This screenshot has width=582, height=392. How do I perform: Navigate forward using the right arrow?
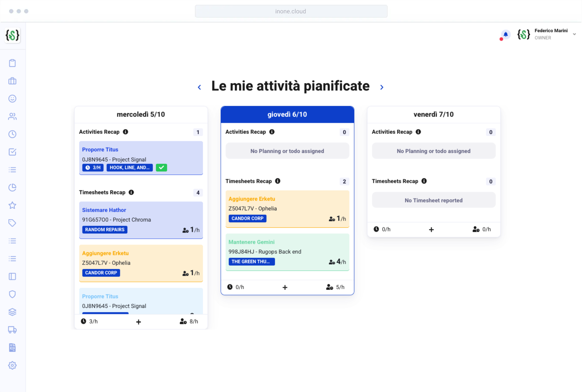click(x=382, y=87)
